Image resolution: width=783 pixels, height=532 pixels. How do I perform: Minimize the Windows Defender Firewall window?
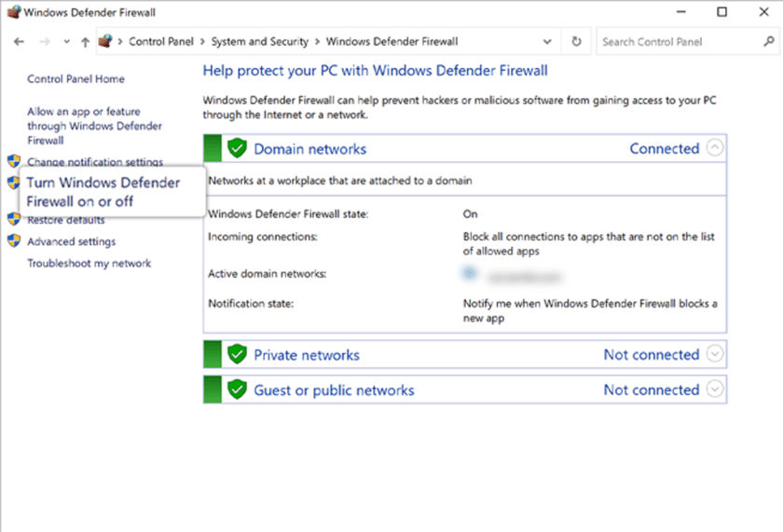(681, 12)
